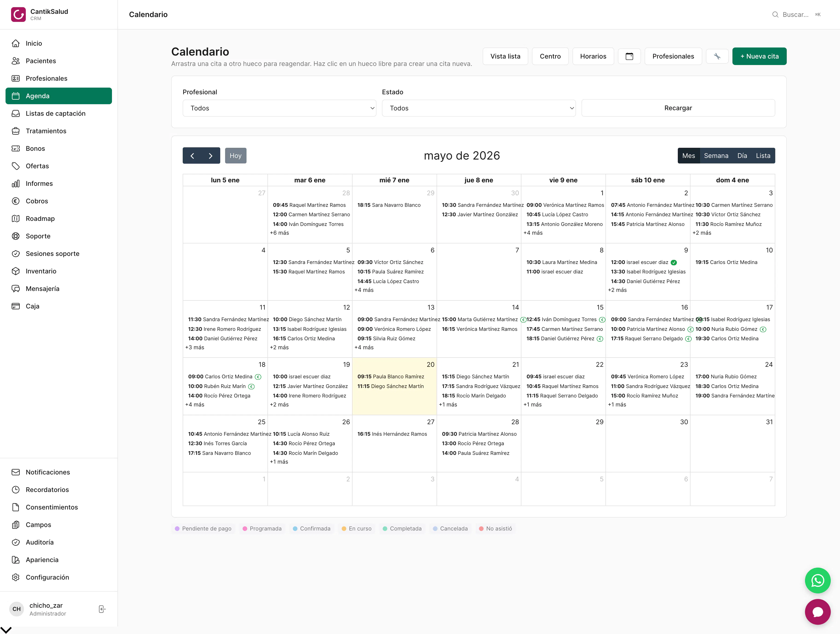Open the Bonos section
The image size is (840, 634).
59,148
